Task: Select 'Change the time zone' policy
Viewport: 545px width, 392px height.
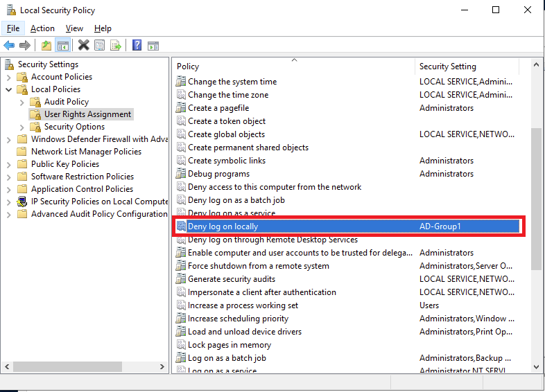Action: tap(228, 95)
